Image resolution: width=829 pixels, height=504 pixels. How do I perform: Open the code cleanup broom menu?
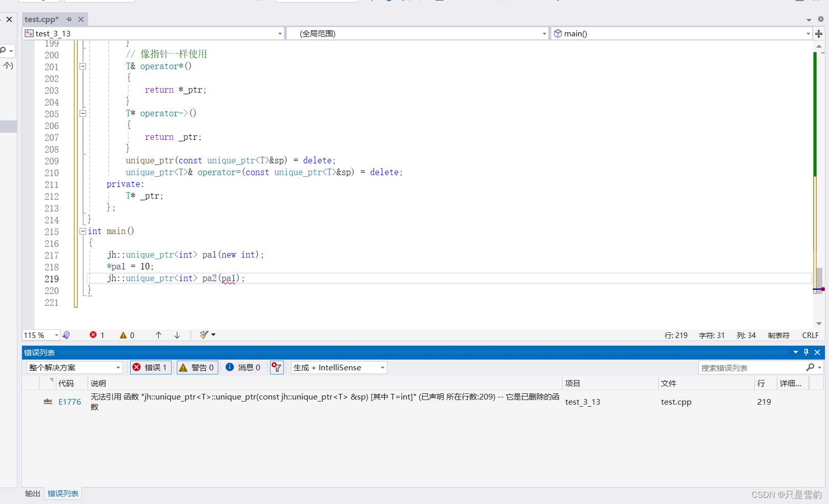tap(208, 335)
